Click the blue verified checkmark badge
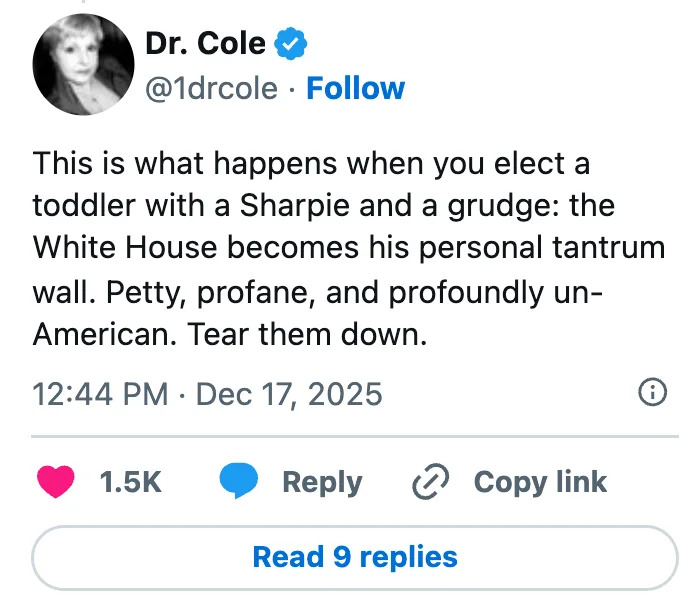The height and width of the screenshot is (607, 697). coord(291,43)
